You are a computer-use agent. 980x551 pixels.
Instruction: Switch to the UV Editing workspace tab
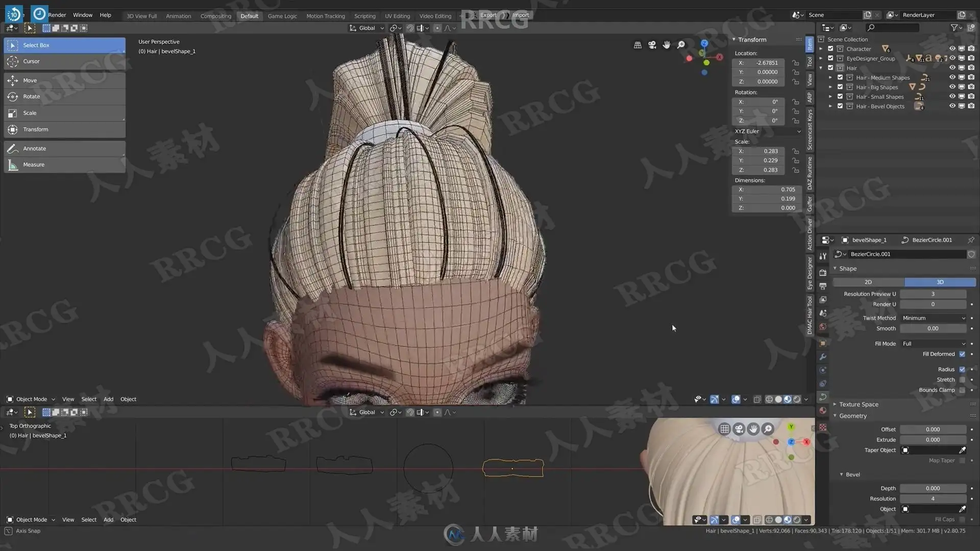[x=397, y=16]
